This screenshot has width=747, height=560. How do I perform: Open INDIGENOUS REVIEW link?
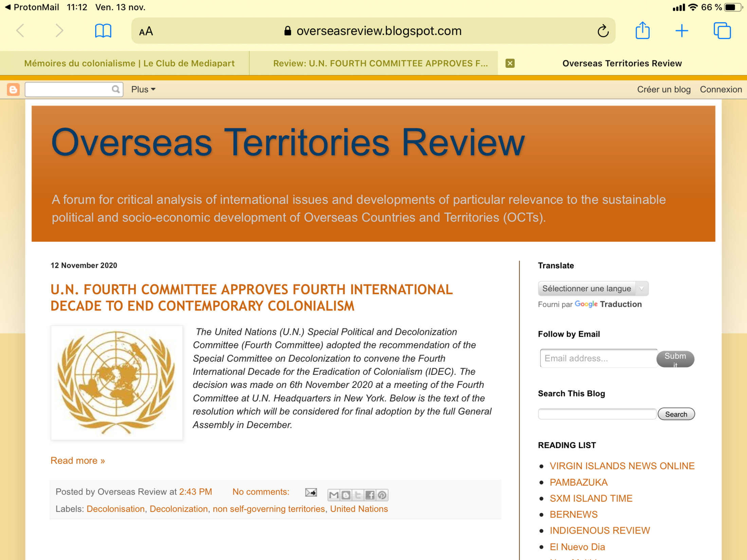tap(599, 530)
